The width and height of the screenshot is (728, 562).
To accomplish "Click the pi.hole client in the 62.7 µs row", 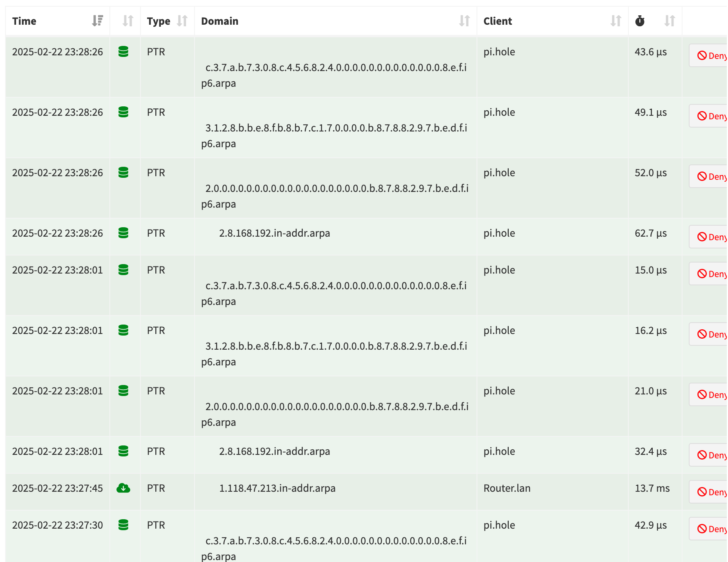I will 499,233.
